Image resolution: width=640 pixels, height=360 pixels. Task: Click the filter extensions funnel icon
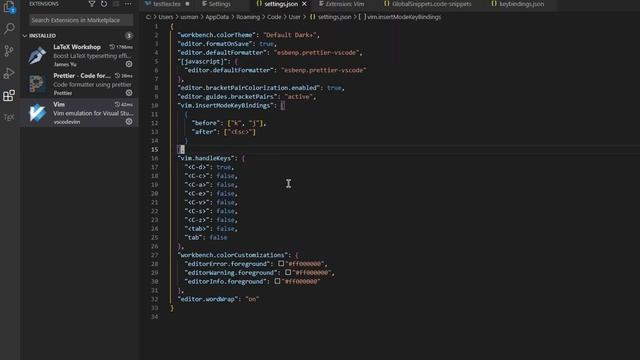click(x=91, y=4)
